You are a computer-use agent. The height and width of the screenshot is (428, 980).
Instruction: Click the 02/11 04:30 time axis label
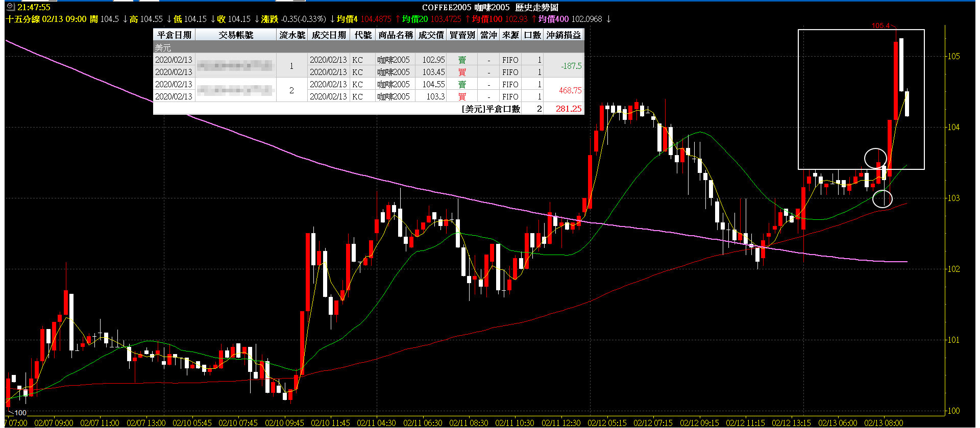tap(376, 423)
